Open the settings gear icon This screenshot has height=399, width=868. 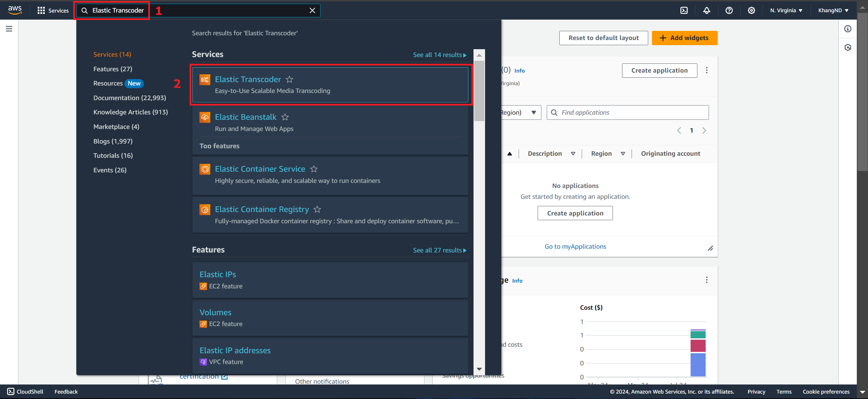[751, 11]
